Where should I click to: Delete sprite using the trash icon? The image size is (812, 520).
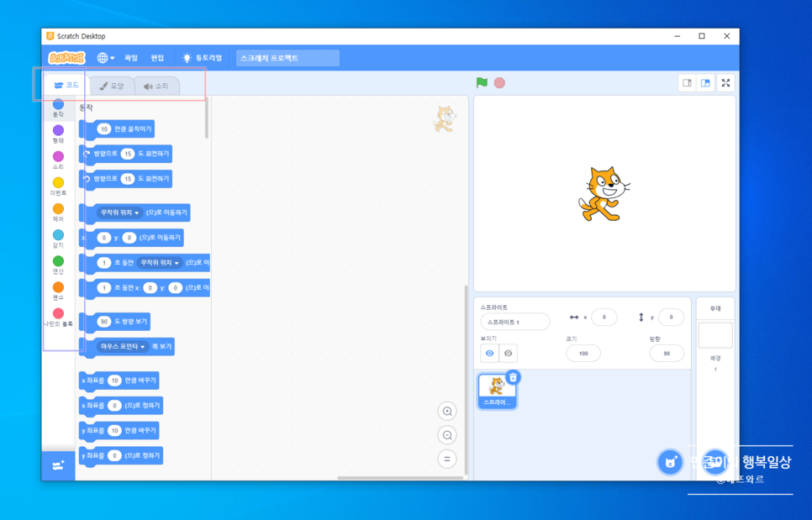point(513,378)
